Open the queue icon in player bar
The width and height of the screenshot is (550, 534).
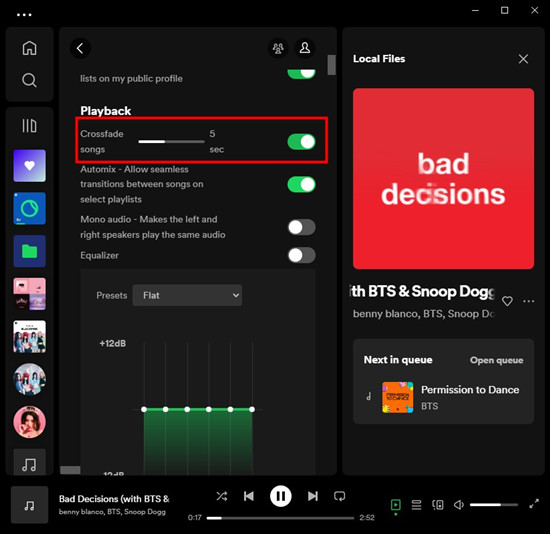tap(416, 505)
